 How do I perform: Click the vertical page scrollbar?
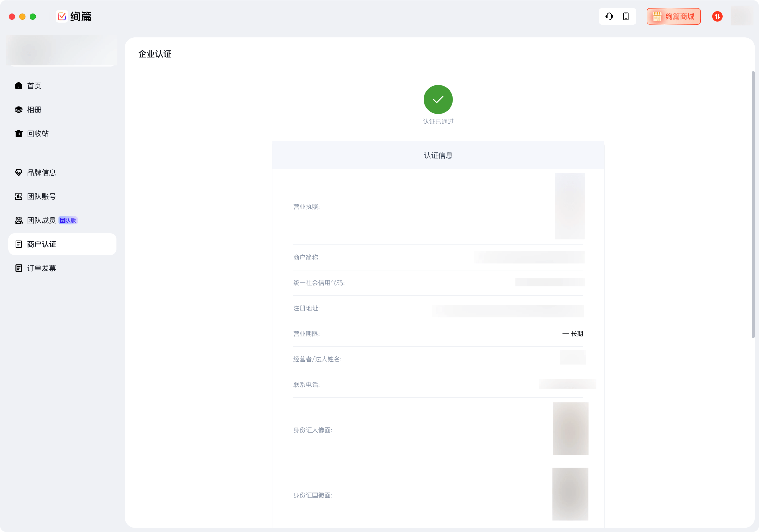tap(753, 205)
